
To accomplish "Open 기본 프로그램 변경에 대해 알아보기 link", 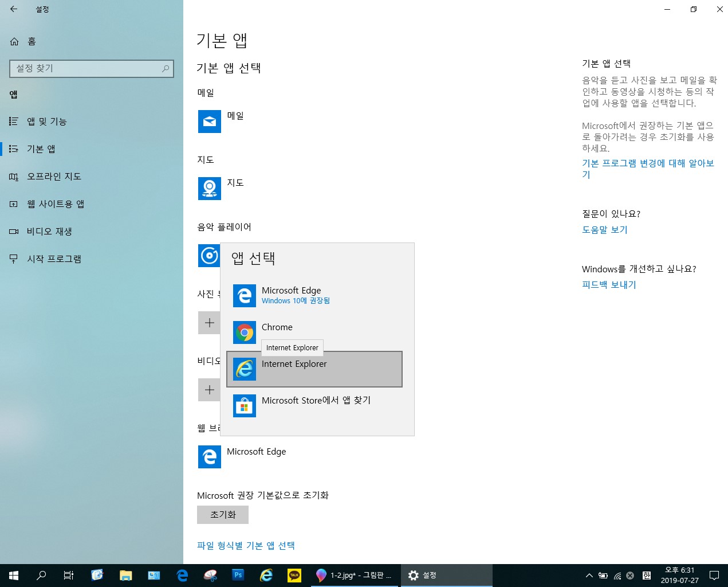I will pyautogui.click(x=648, y=169).
